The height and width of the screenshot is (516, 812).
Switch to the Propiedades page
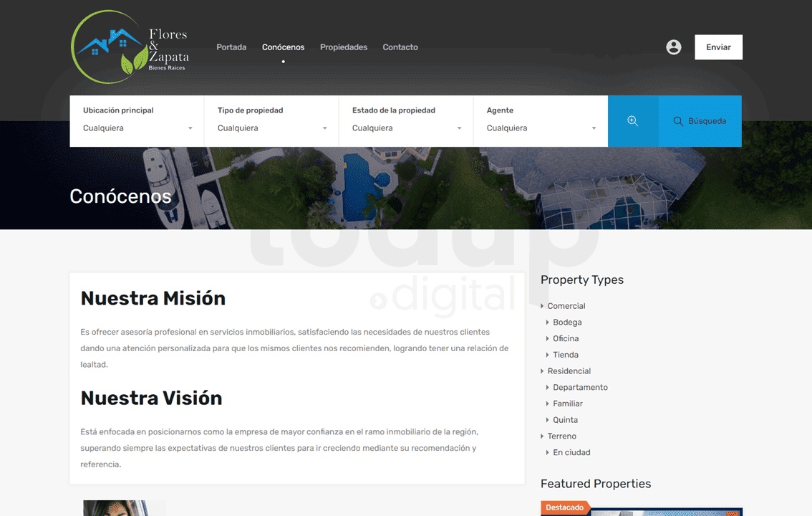click(344, 47)
